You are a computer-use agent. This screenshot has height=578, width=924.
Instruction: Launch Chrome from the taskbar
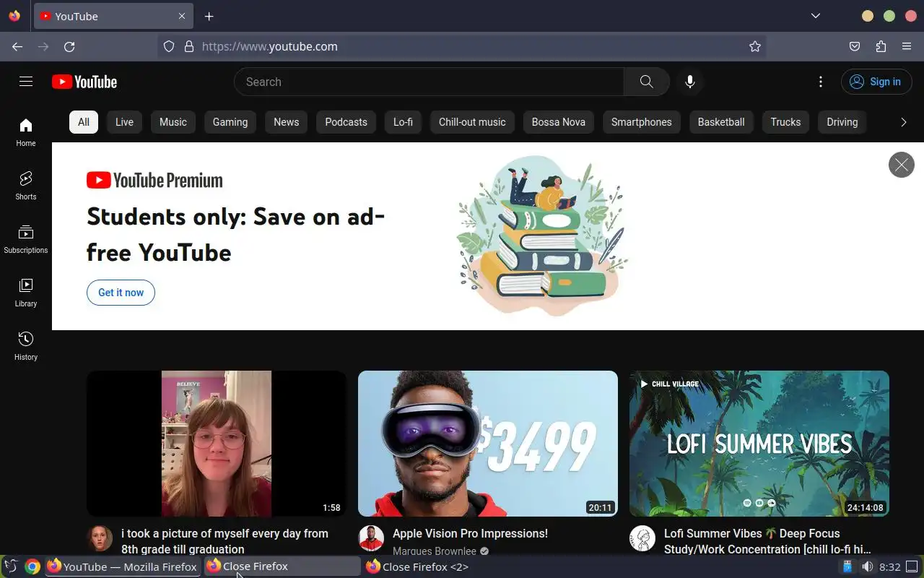32,566
